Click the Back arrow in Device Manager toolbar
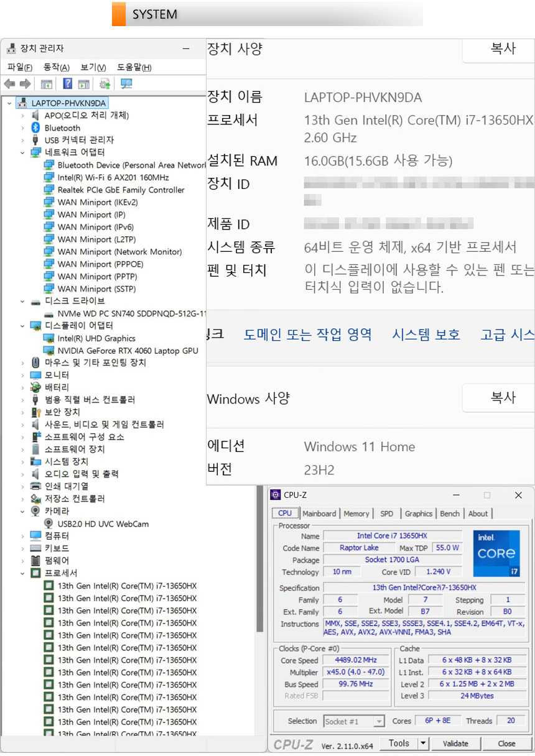Image resolution: width=535 pixels, height=756 pixels. tap(9, 84)
